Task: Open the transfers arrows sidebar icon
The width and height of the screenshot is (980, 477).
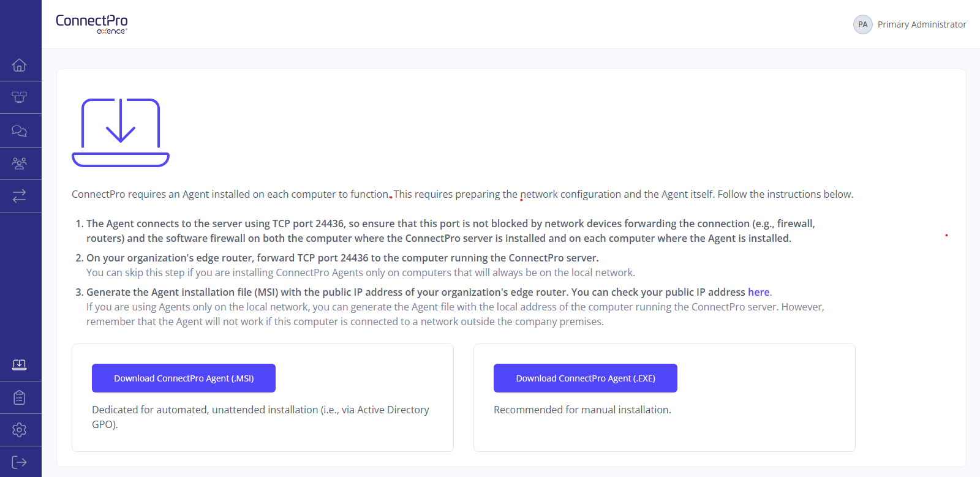Action: pos(20,196)
